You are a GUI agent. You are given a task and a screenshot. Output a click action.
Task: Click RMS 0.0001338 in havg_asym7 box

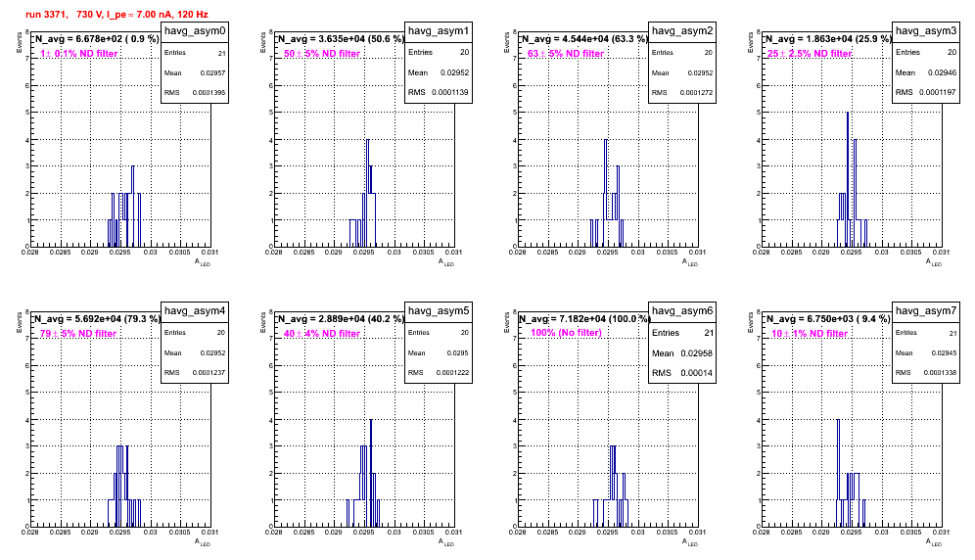coord(926,372)
